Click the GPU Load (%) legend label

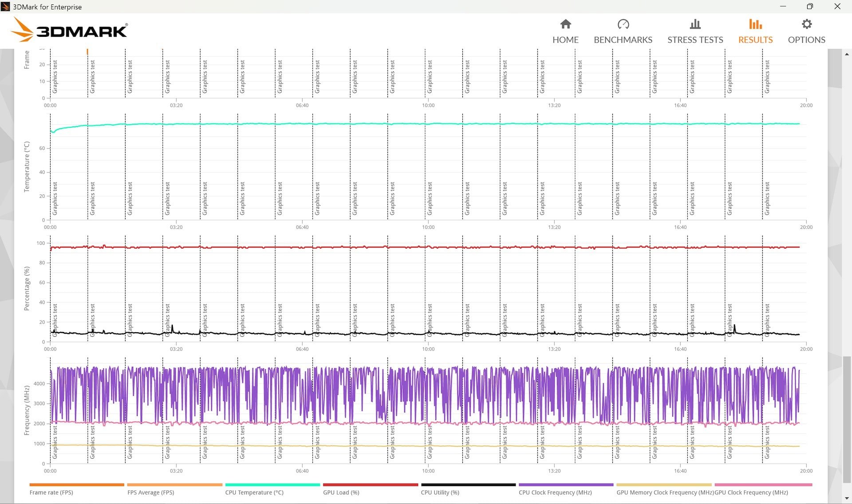point(341,492)
